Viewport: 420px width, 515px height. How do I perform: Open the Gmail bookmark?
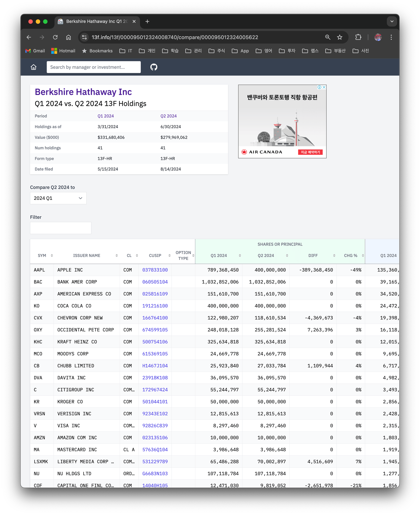click(35, 51)
